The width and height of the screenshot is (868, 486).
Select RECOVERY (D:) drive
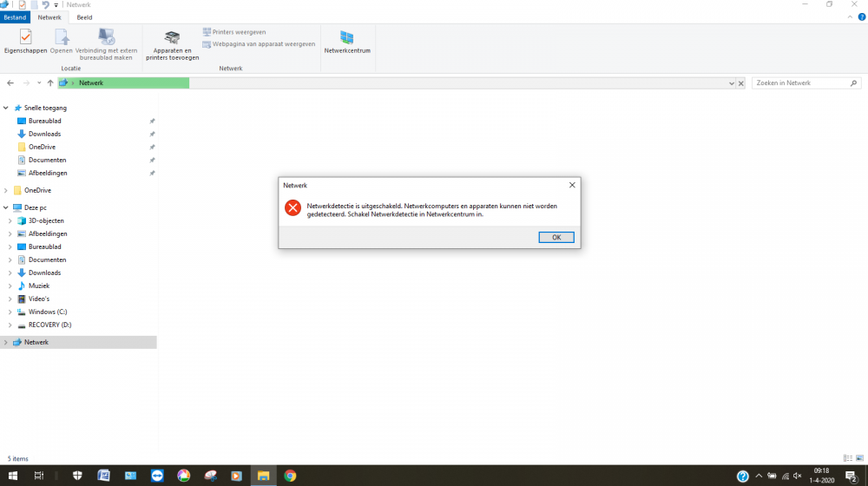49,325
